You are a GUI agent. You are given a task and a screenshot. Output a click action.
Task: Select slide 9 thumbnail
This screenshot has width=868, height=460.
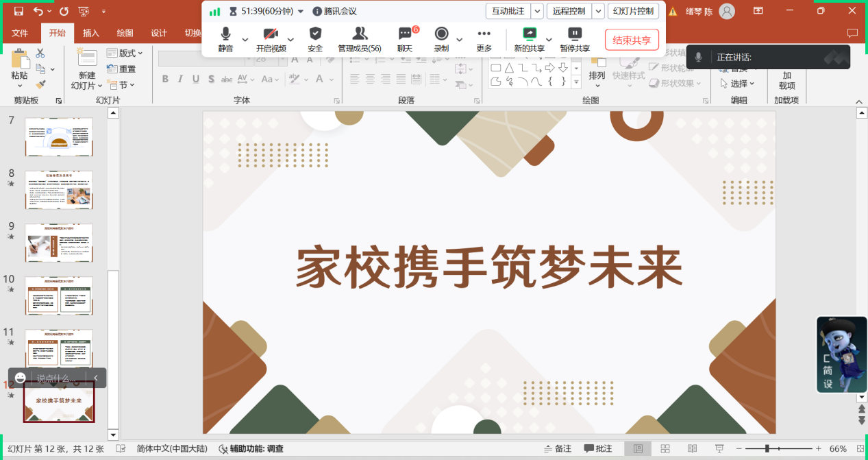click(59, 243)
